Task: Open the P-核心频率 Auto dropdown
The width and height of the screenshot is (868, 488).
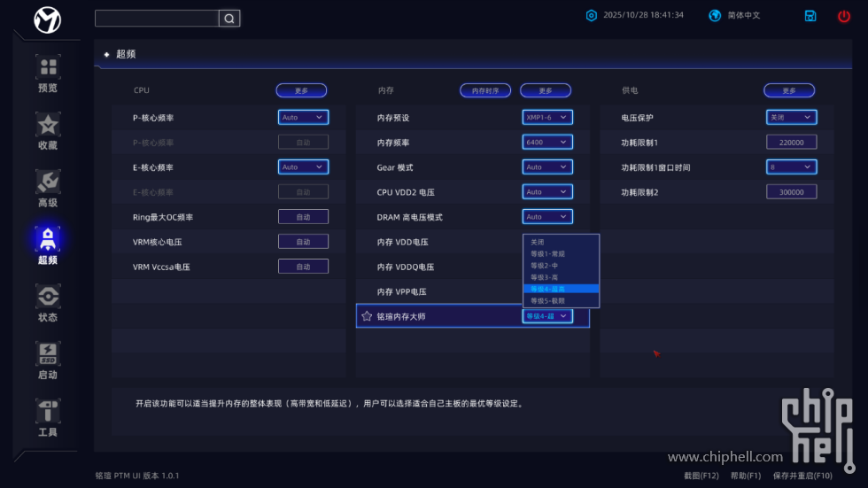Action: (x=303, y=117)
